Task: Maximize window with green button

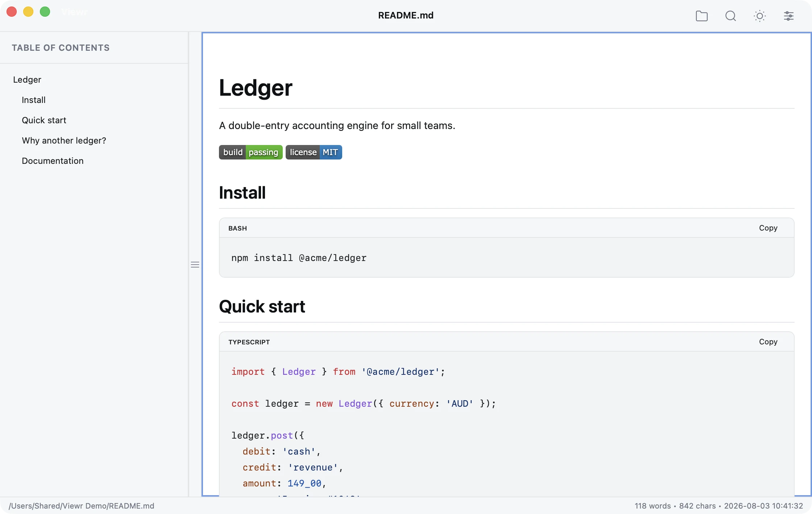Action: [45, 12]
